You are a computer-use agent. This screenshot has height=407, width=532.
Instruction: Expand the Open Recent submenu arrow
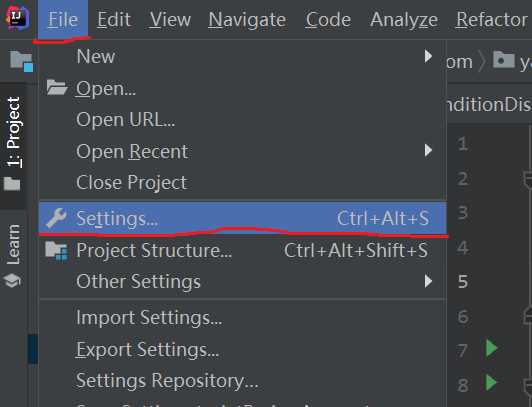pyautogui.click(x=429, y=150)
